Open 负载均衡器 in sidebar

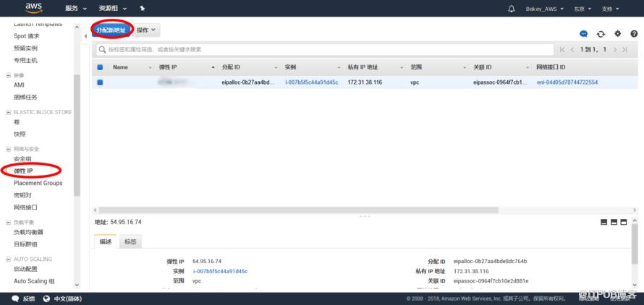tap(28, 232)
